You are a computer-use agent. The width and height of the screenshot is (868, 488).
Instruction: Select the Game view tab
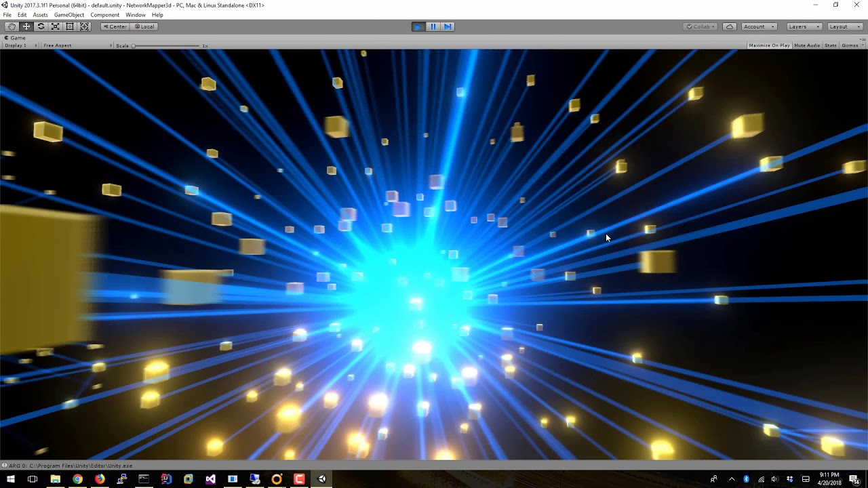15,38
